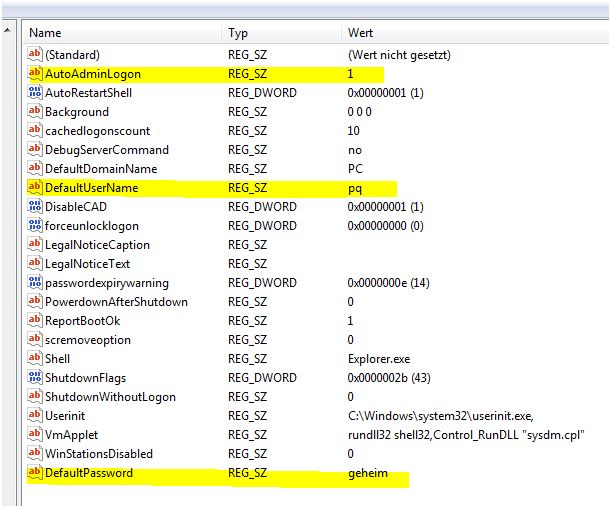Select the LegalNoticeCaption value name
The image size is (611, 508).
click(x=97, y=245)
